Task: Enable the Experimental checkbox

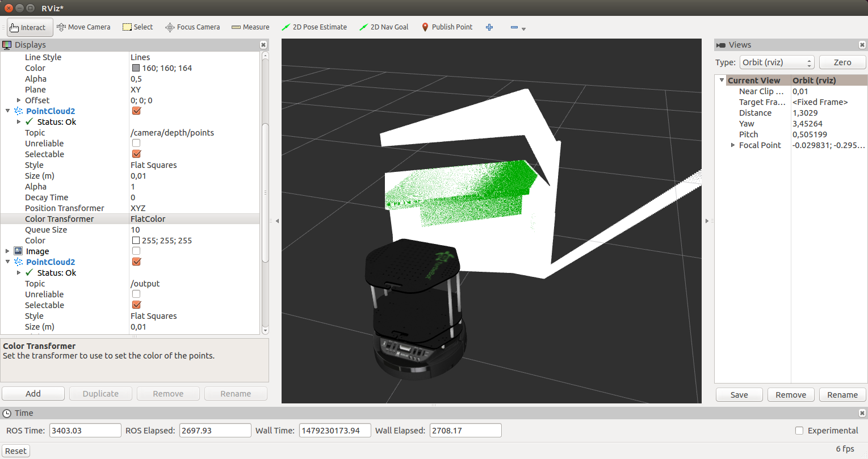Action: [799, 431]
